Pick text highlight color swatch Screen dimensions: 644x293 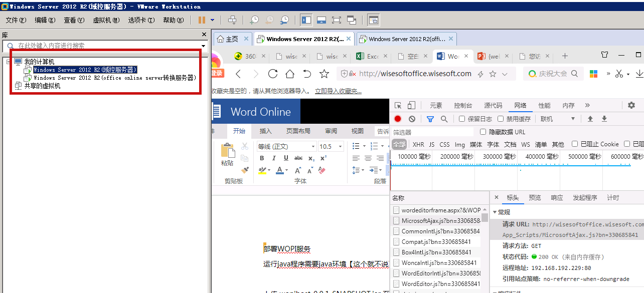pyautogui.click(x=262, y=170)
